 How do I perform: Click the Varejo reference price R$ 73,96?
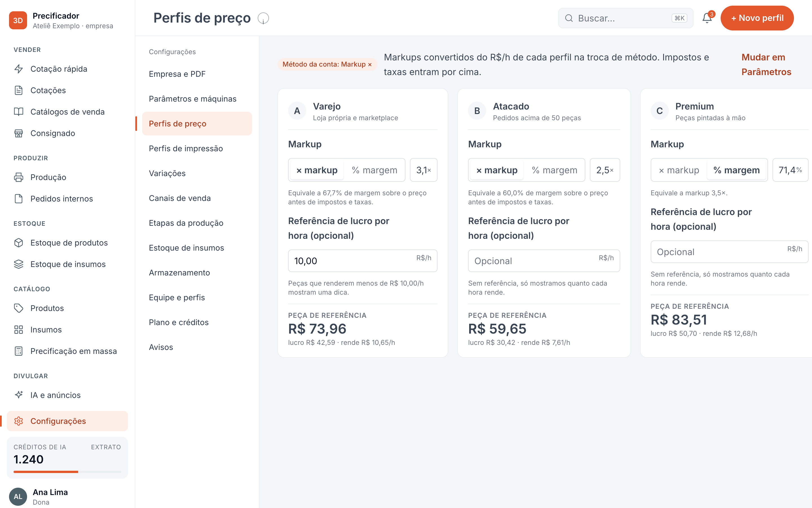coord(317,329)
